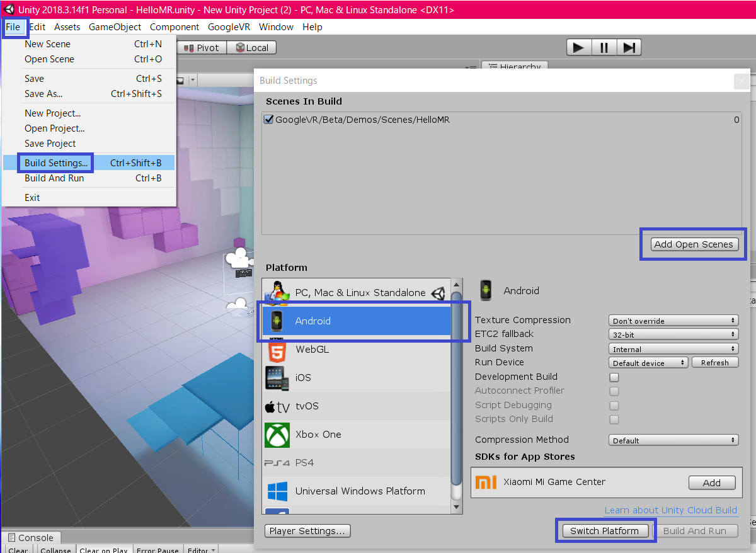Select the Xbox One platform icon
The image size is (756, 553).
[x=277, y=435]
